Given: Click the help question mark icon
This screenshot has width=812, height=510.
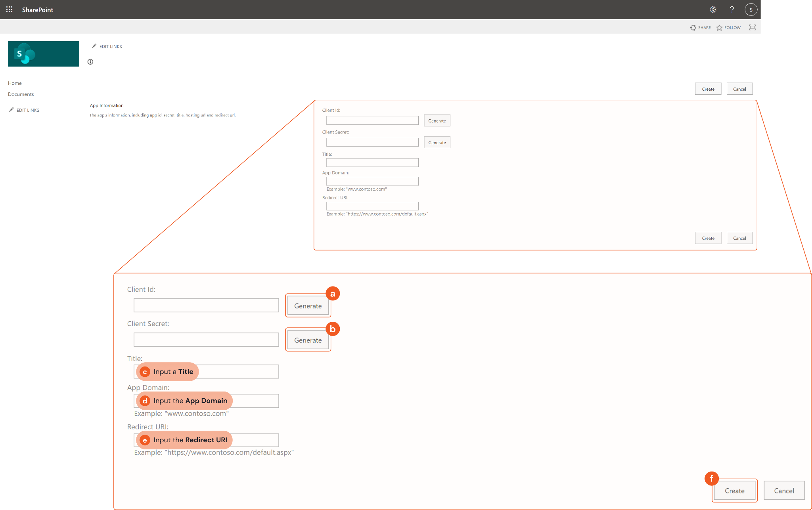Looking at the screenshot, I should coord(732,10).
